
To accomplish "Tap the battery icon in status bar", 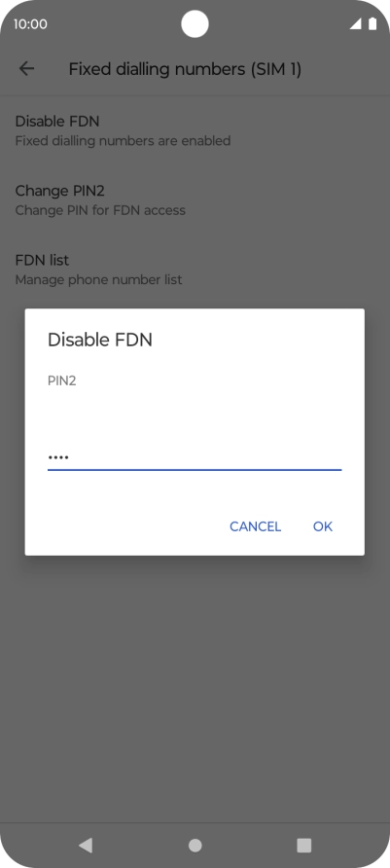I will click(372, 23).
